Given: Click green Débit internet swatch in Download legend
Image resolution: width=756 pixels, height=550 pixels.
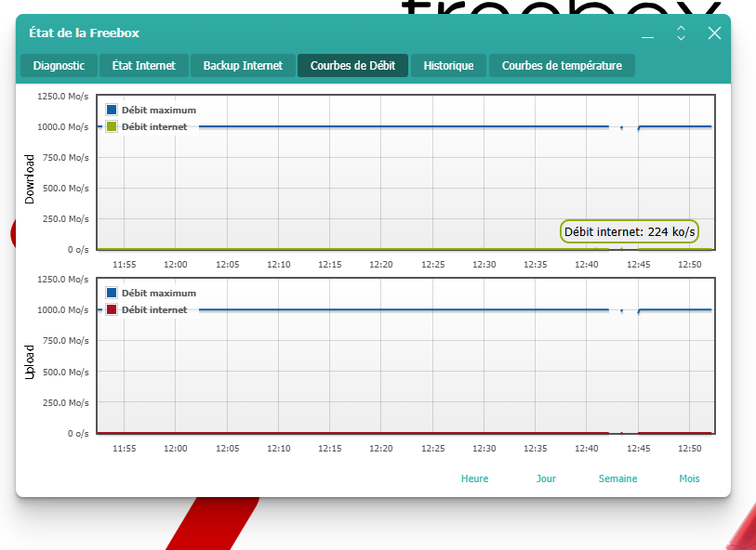Looking at the screenshot, I should (x=112, y=126).
